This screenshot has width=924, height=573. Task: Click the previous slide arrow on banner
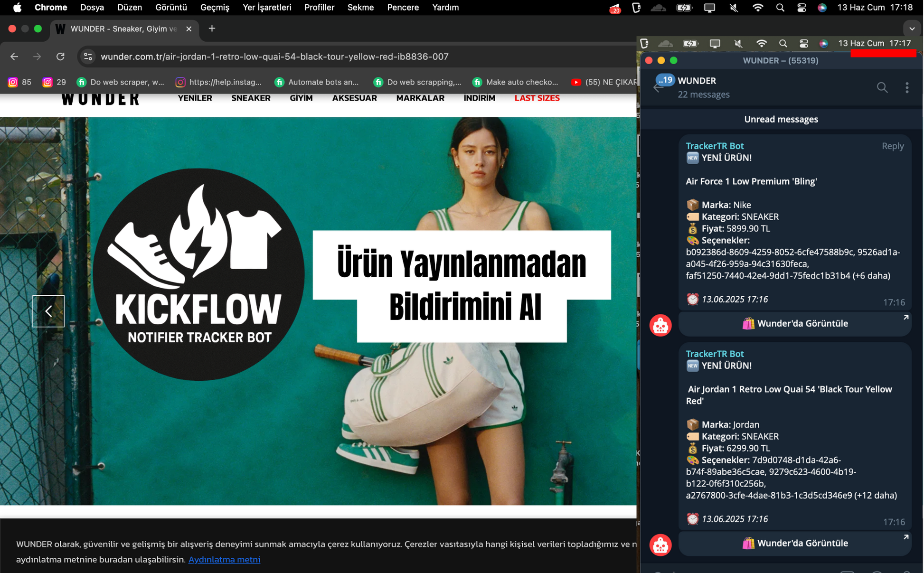click(48, 311)
